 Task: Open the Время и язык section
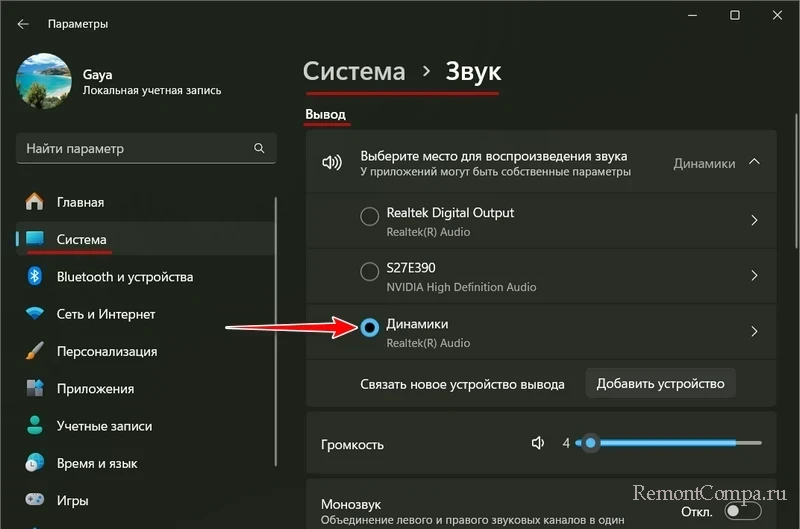(95, 463)
